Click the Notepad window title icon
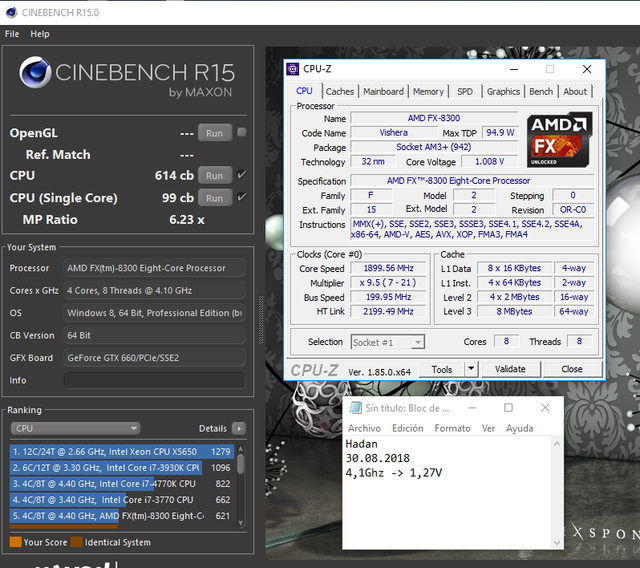640x568 pixels. click(x=355, y=408)
